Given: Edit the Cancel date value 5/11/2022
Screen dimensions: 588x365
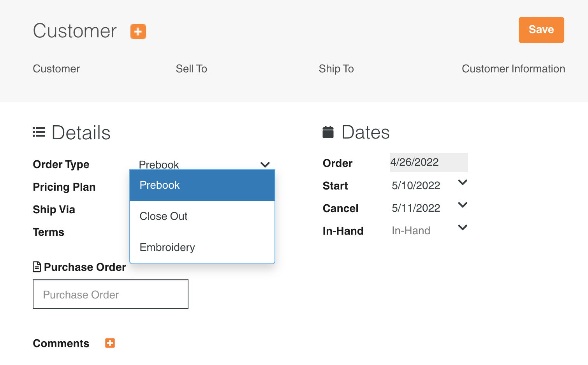Looking at the screenshot, I should (x=416, y=208).
